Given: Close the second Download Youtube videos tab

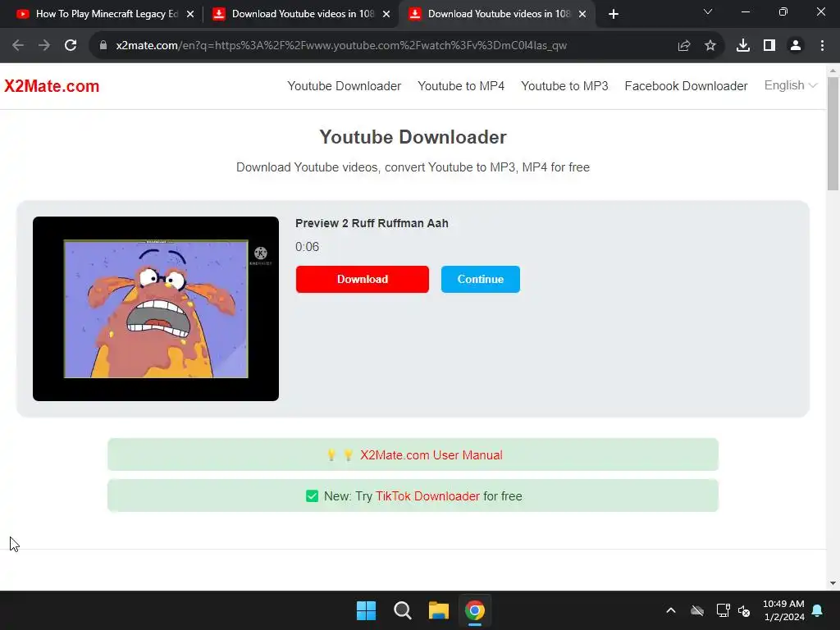Looking at the screenshot, I should [x=386, y=15].
